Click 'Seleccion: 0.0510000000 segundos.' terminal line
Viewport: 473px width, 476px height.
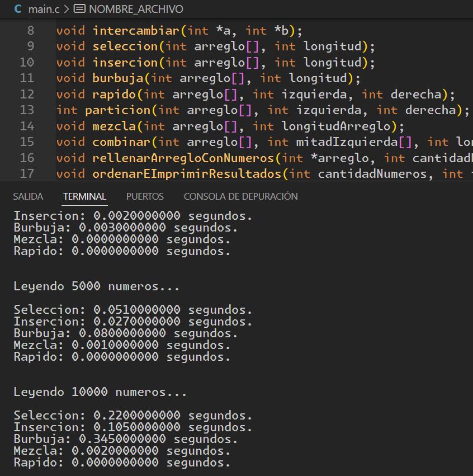pyautogui.click(x=133, y=310)
